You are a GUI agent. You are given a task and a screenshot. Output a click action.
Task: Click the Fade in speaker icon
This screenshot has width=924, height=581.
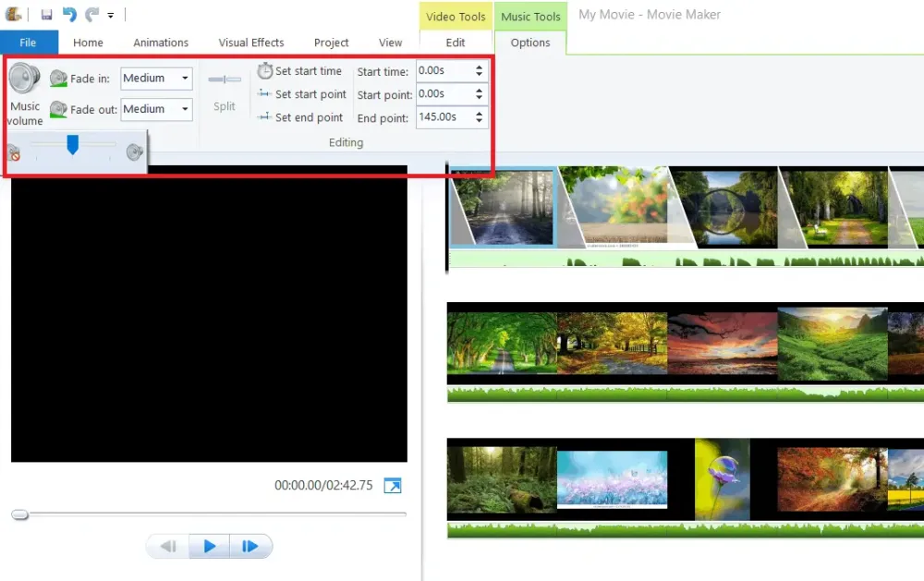(x=58, y=79)
